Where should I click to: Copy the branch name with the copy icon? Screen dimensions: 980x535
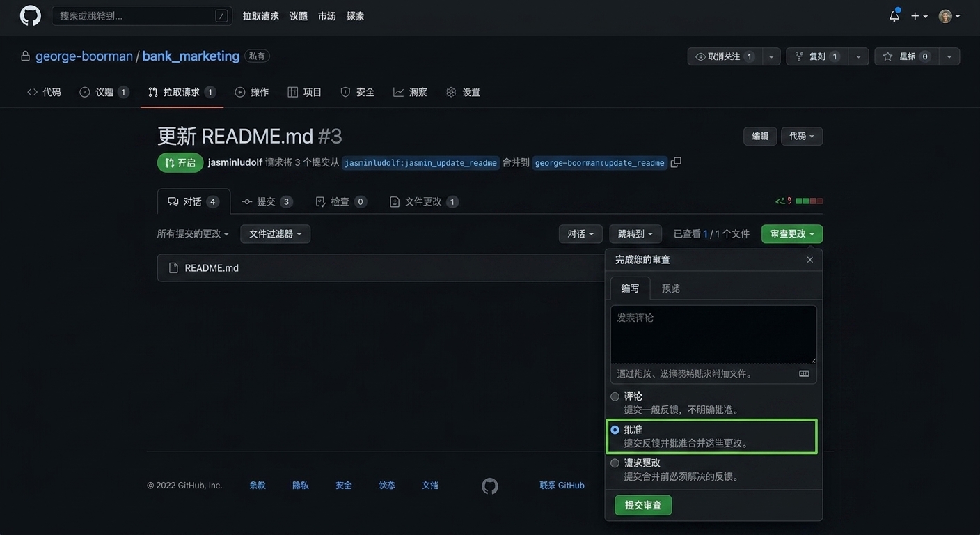click(676, 162)
